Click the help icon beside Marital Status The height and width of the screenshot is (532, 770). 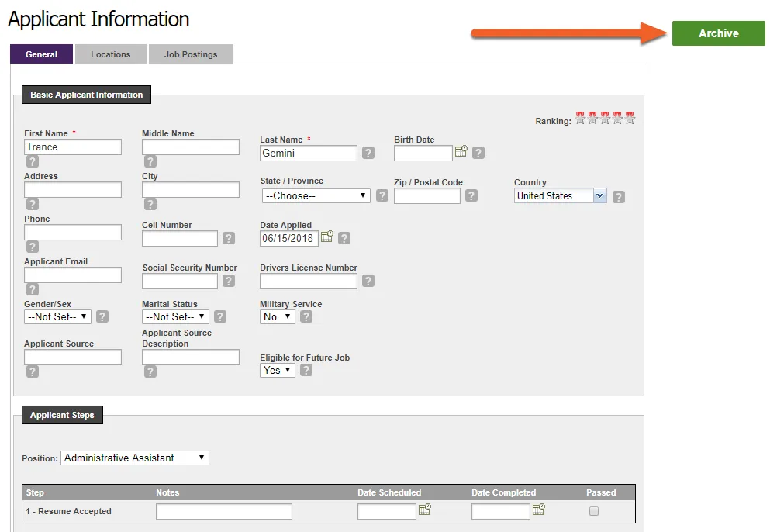[220, 316]
